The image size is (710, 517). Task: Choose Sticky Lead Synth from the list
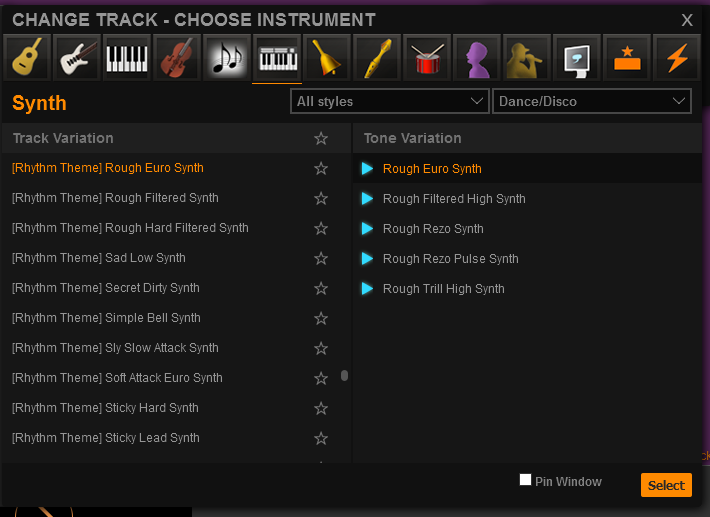point(106,438)
